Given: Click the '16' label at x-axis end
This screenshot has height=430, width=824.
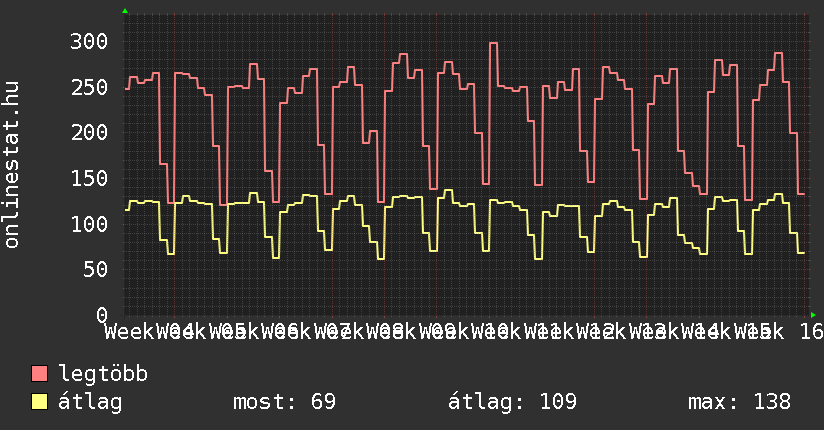Looking at the screenshot, I should tap(811, 331).
